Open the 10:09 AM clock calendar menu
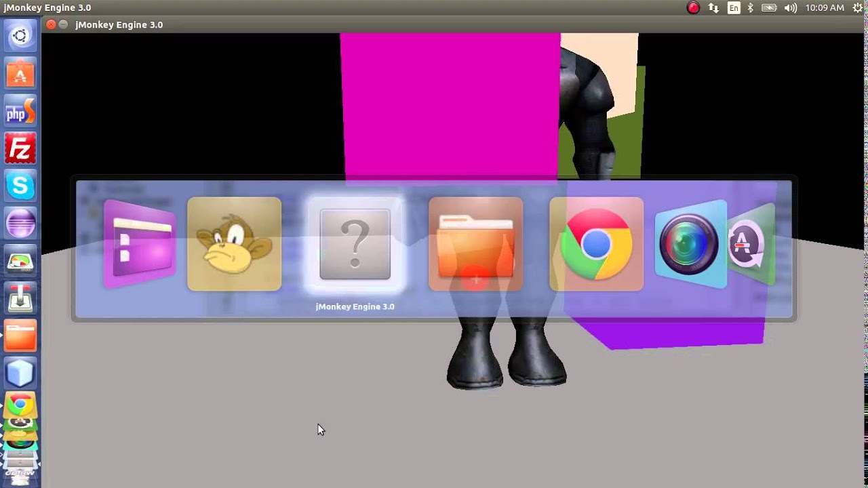 [825, 8]
